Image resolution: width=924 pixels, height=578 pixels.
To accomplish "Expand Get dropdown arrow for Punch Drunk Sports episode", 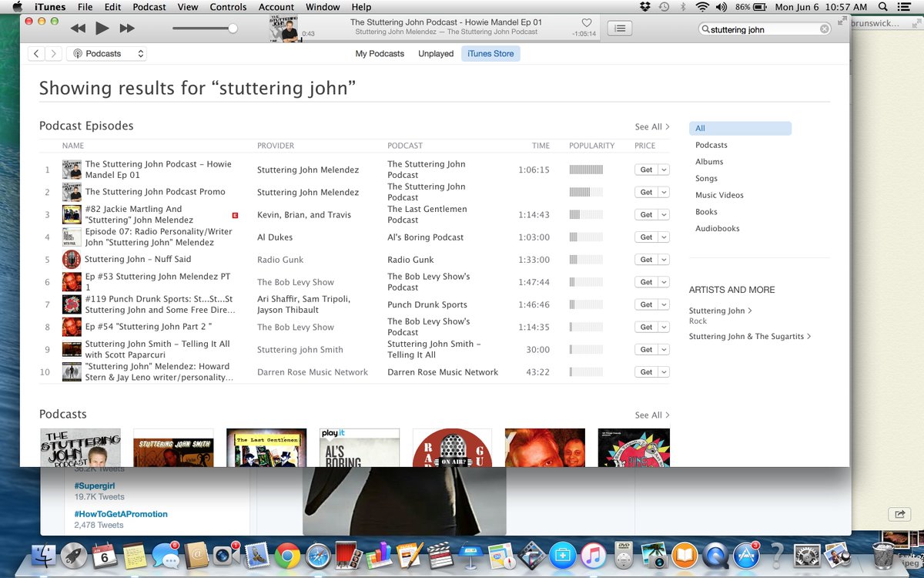I will click(x=664, y=304).
